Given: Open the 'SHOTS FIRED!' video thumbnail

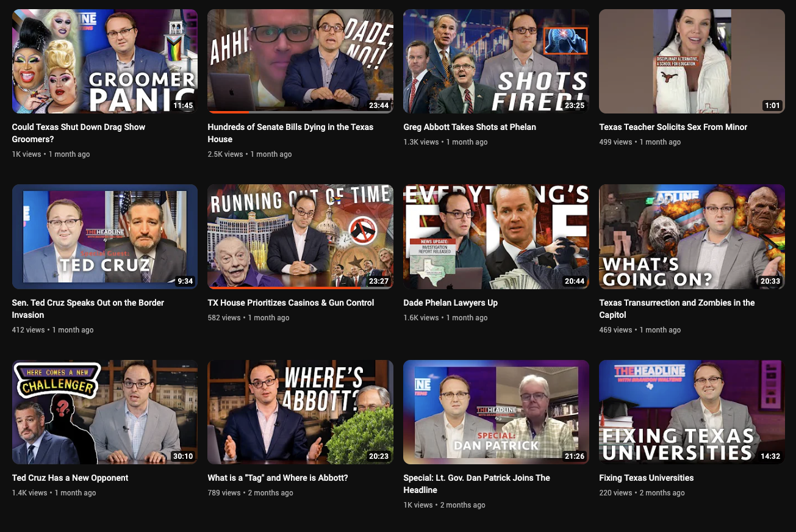Looking at the screenshot, I should 496,61.
